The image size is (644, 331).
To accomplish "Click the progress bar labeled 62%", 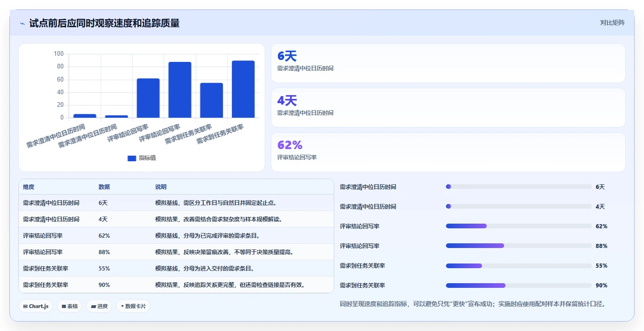I will click(x=519, y=226).
